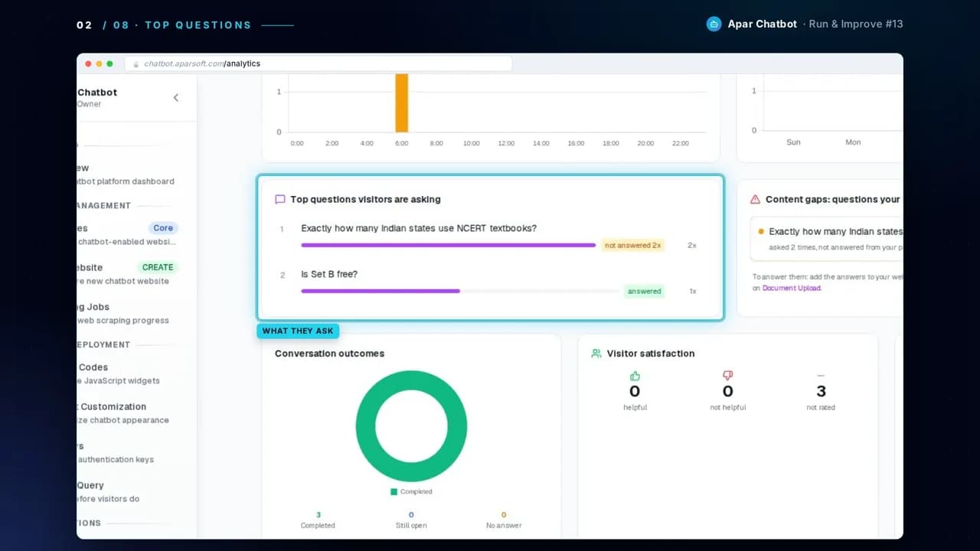Viewport: 980px width, 551px height.
Task: Click the green thumbs-up helpful icon
Action: pos(635,376)
